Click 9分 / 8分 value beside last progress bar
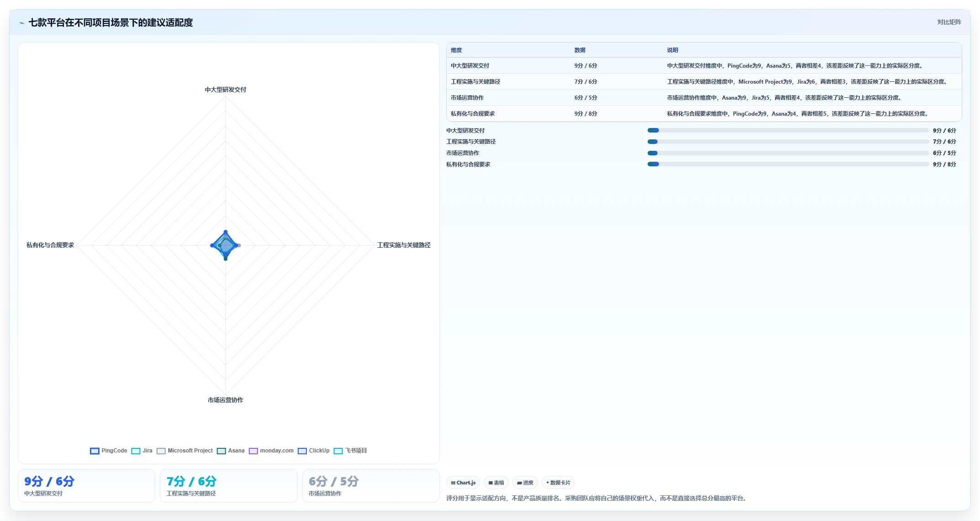 (x=944, y=165)
